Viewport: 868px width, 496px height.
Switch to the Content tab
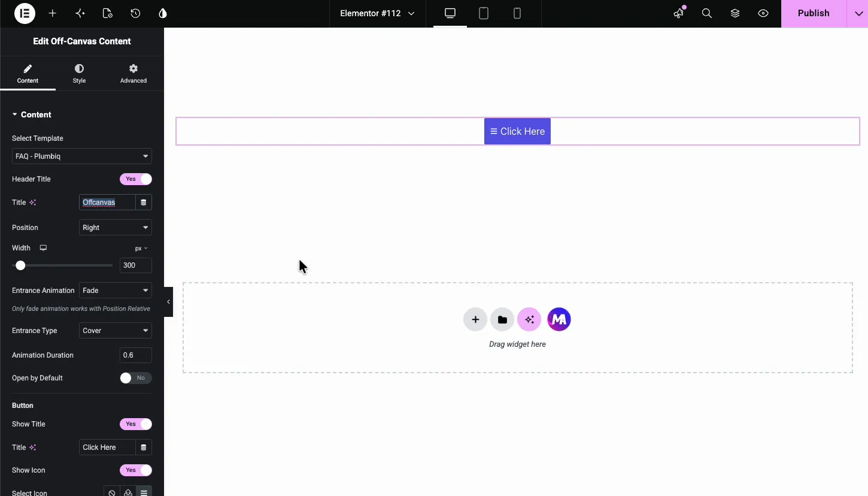point(28,74)
